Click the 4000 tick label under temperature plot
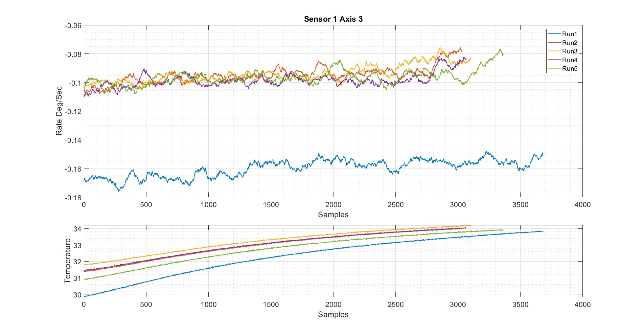Viewport: 644px width, 334px height. tap(582, 305)
